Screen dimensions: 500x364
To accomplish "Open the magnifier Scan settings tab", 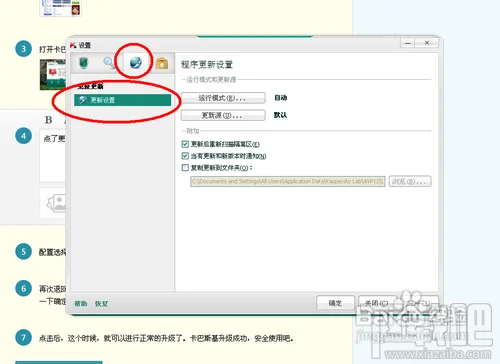I will click(x=109, y=62).
